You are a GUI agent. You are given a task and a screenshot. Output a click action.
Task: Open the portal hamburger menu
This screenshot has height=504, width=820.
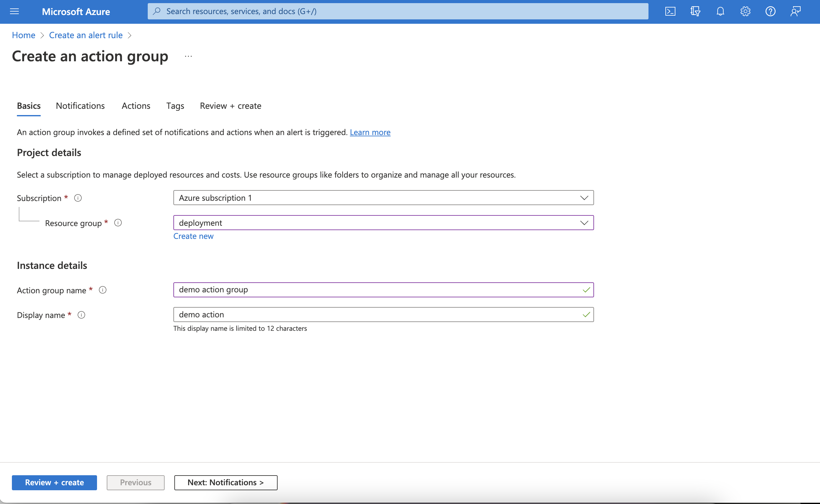[14, 11]
